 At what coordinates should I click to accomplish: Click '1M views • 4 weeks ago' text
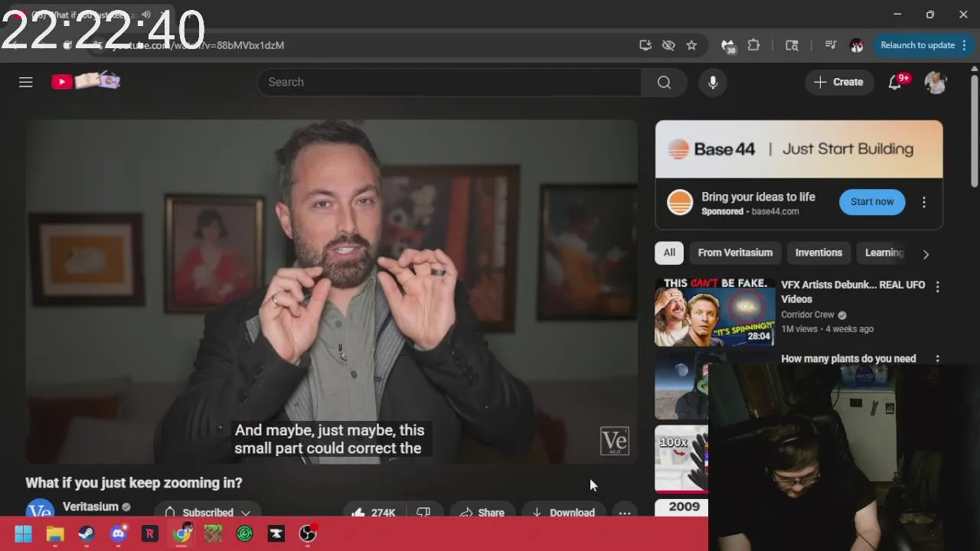(x=827, y=329)
